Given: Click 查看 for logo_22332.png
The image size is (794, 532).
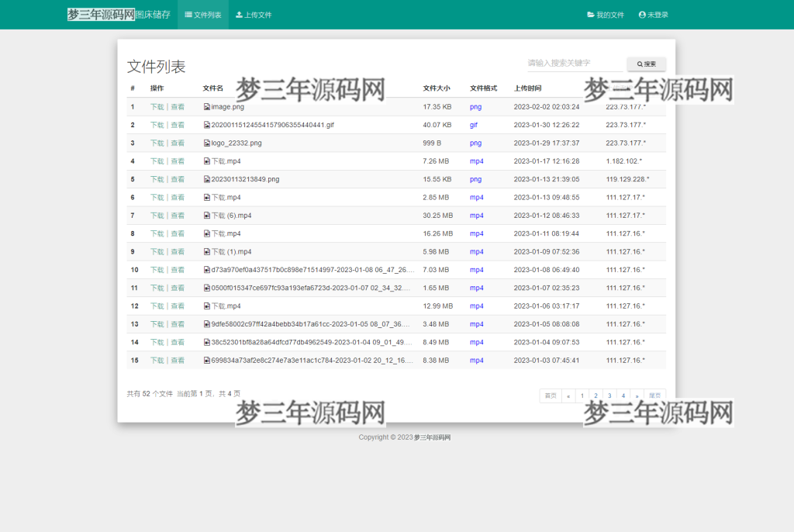Looking at the screenshot, I should [178, 143].
